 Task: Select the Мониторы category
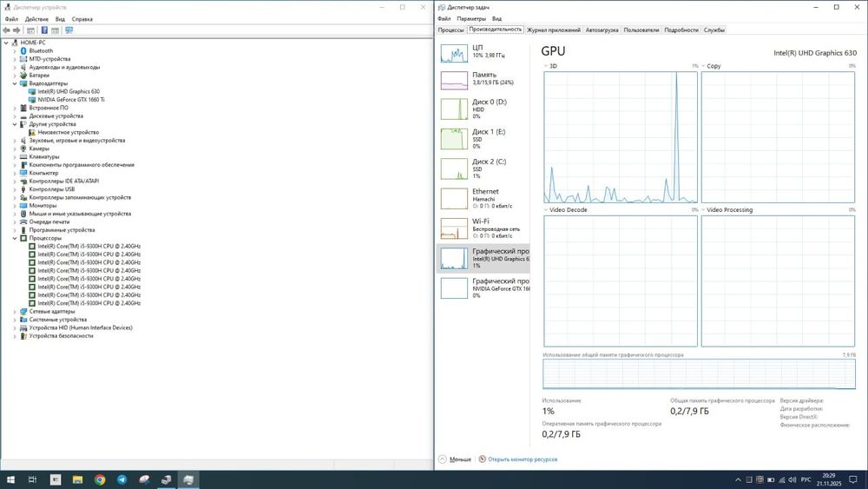click(43, 206)
